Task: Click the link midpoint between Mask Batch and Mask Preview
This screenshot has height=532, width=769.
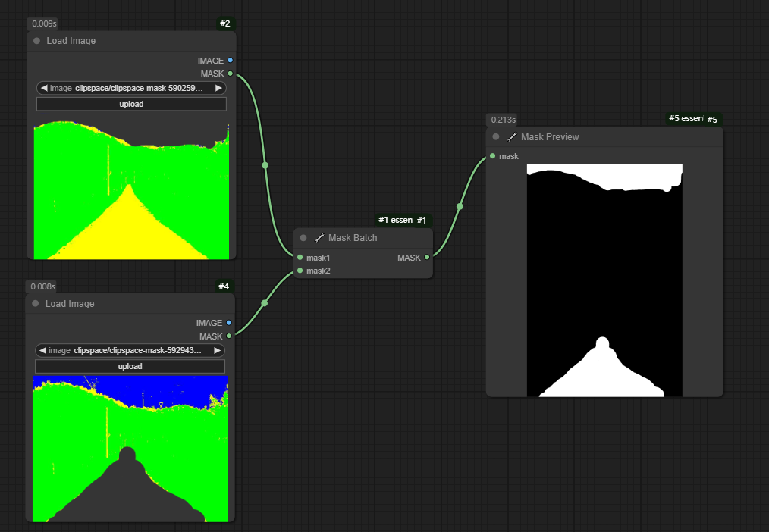Action: click(x=460, y=206)
